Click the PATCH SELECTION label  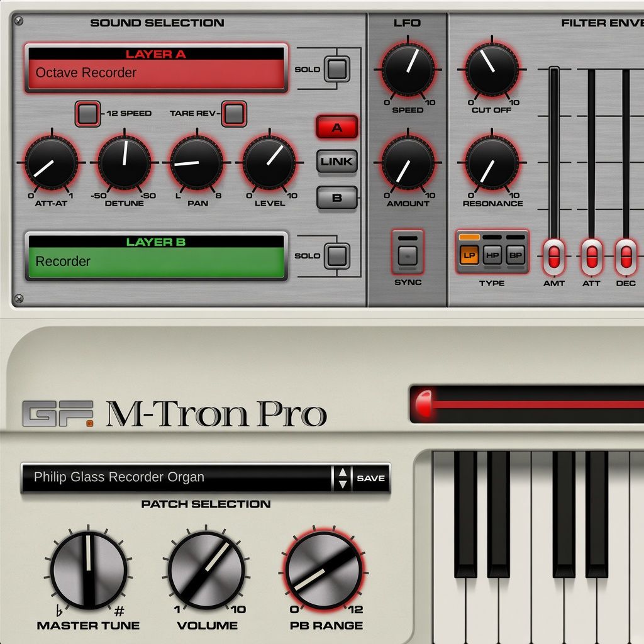click(206, 504)
